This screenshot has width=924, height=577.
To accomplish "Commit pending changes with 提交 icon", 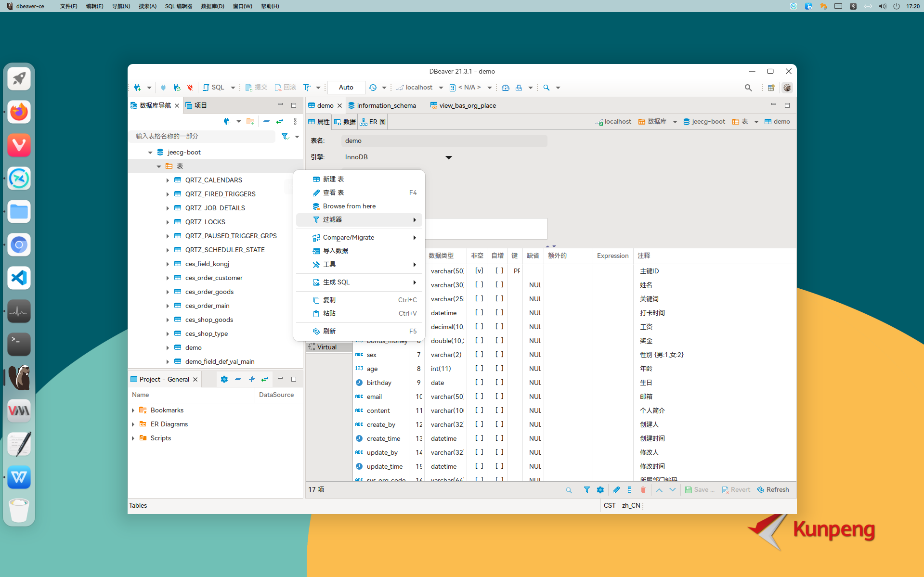I will 257,87.
